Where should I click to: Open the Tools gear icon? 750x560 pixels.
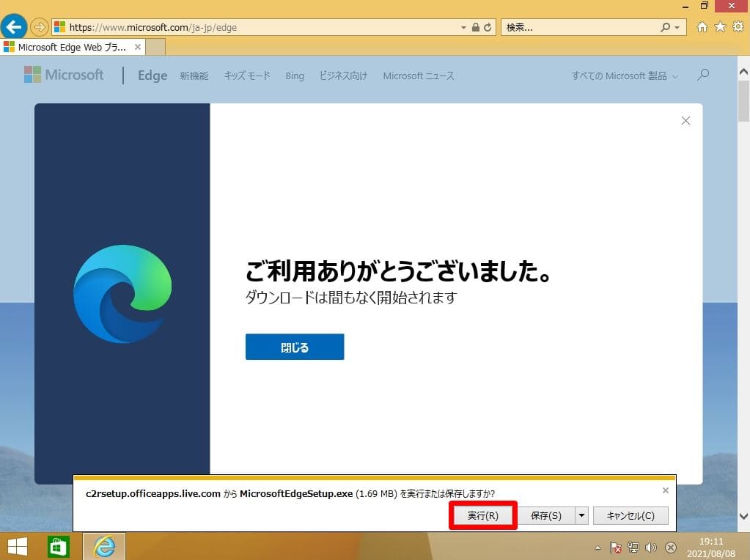click(x=738, y=27)
